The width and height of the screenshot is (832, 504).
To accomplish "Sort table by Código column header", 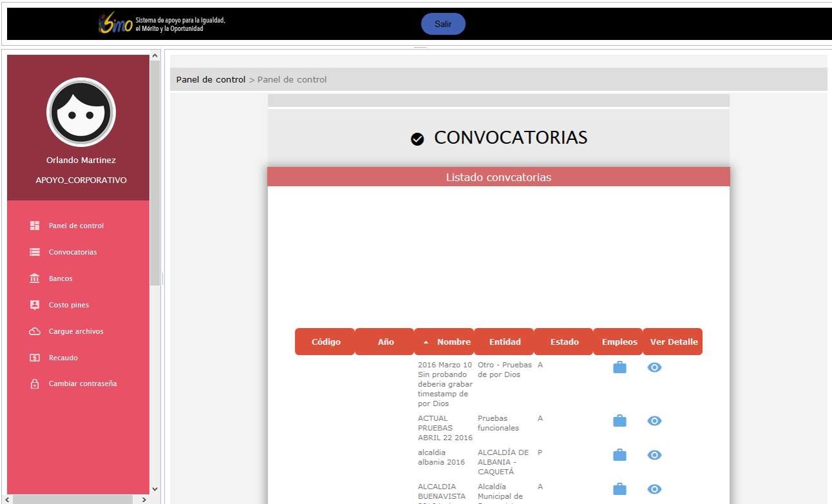I will 325,342.
